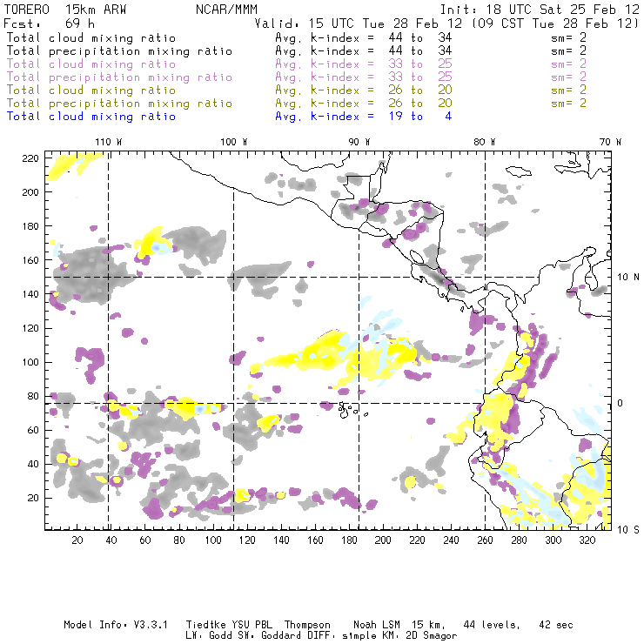The height and width of the screenshot is (644, 644).
Task: Select "Init: 18 UTC Sat 25 Feb 12" text
Action: pyautogui.click(x=540, y=10)
